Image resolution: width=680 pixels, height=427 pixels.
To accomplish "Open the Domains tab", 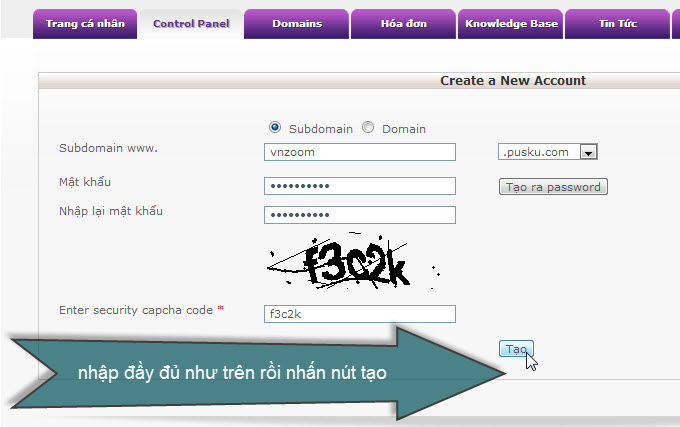I will pyautogui.click(x=297, y=24).
